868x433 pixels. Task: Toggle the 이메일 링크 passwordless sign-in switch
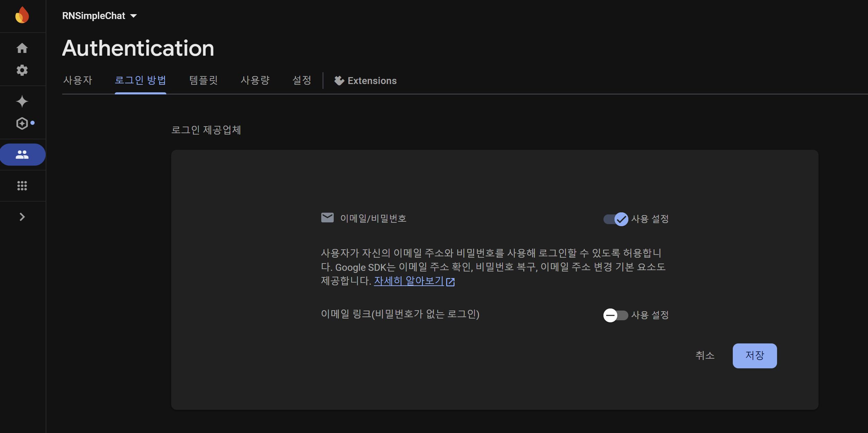(616, 315)
